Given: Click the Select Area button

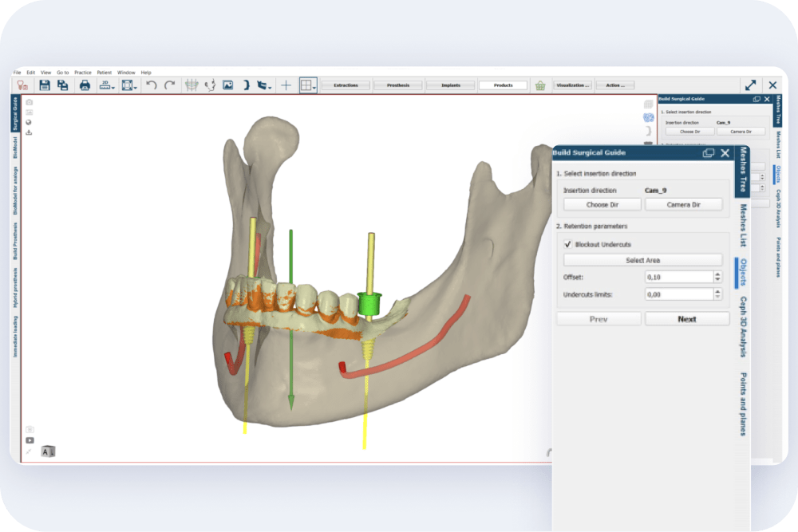Looking at the screenshot, I should point(642,260).
